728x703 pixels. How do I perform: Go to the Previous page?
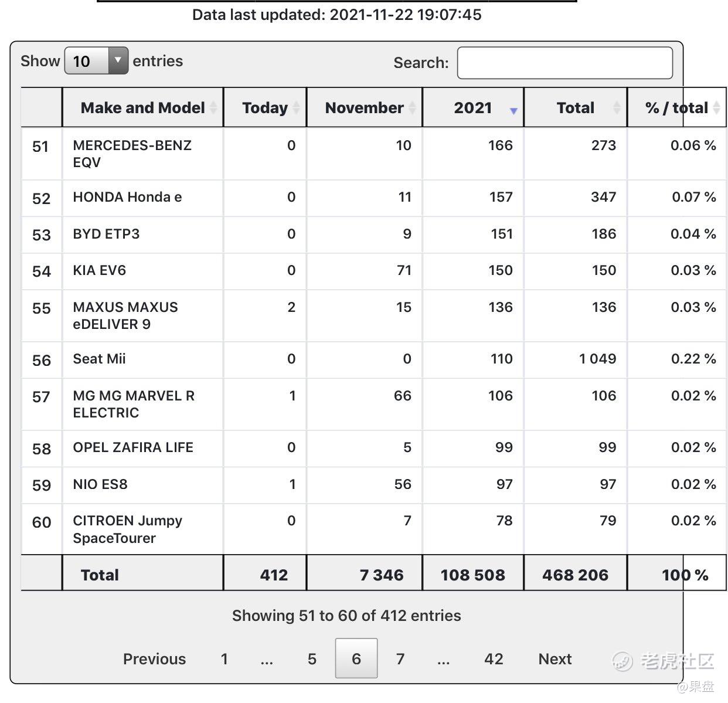154,659
